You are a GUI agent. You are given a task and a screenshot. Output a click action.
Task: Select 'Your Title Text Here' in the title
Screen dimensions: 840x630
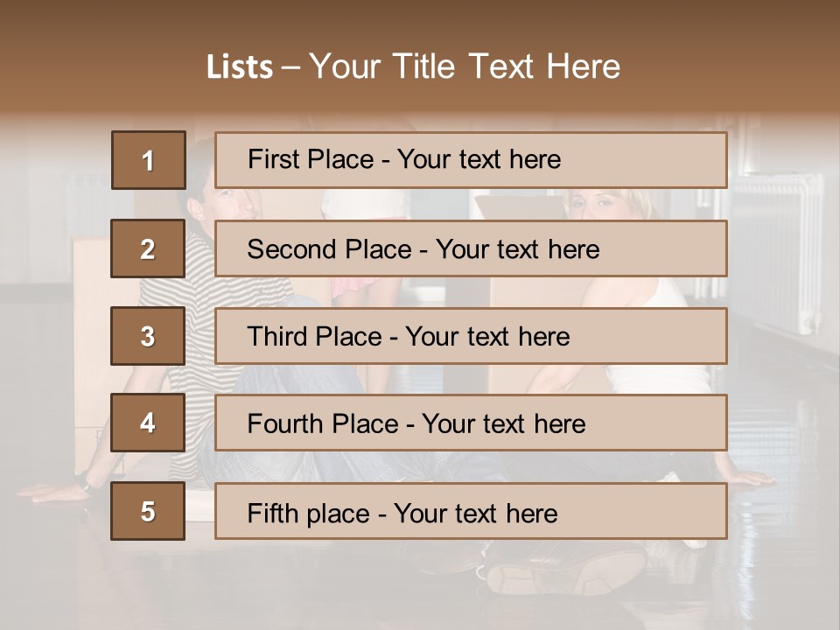(465, 66)
